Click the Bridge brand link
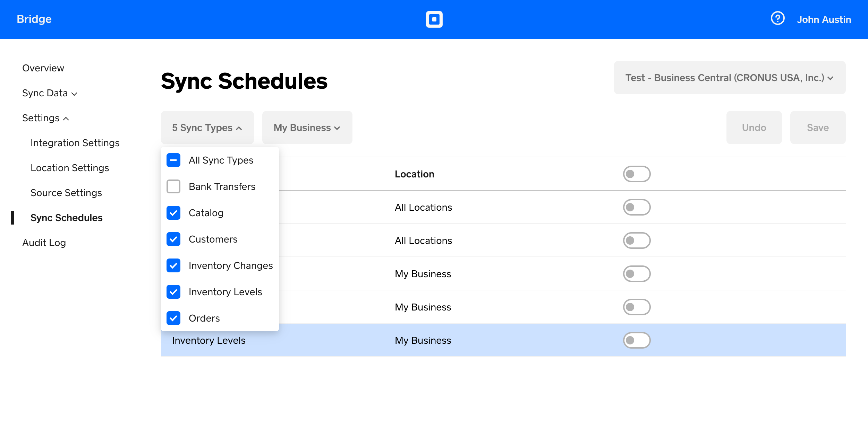 click(34, 19)
